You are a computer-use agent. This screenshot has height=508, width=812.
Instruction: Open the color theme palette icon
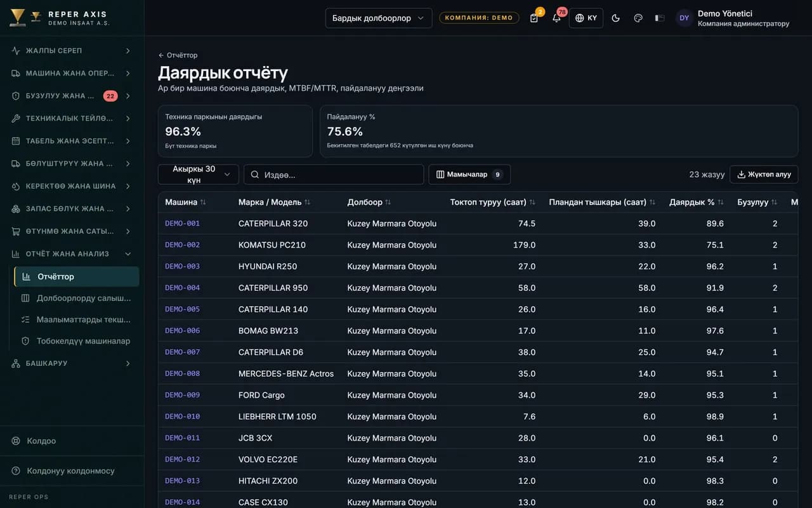(x=638, y=18)
